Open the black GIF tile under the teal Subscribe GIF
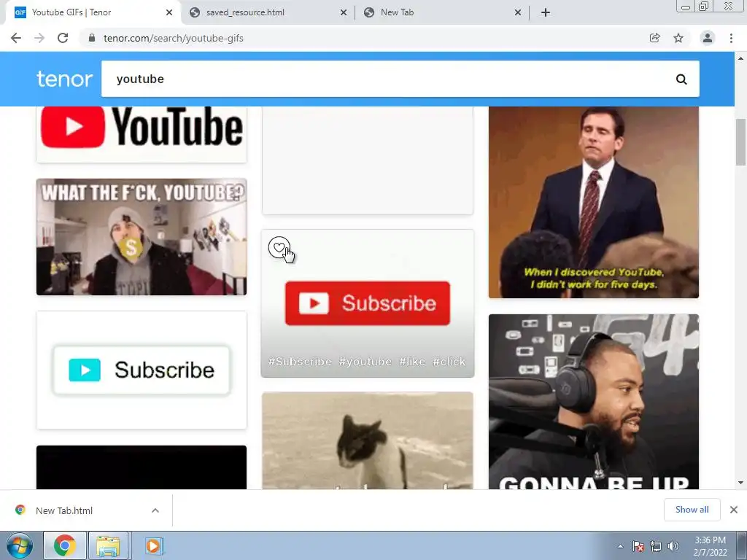The height and width of the screenshot is (560, 747). coord(142,467)
